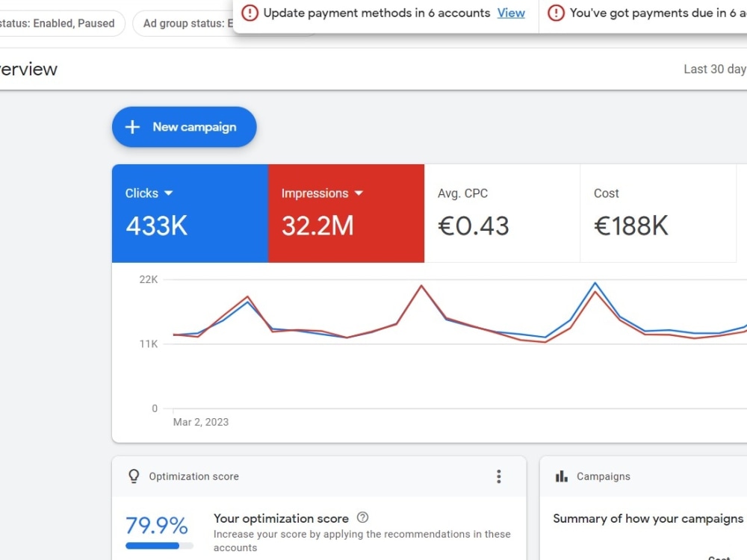747x560 pixels.
Task: Click warning icon beside payments due notice
Action: (556, 13)
